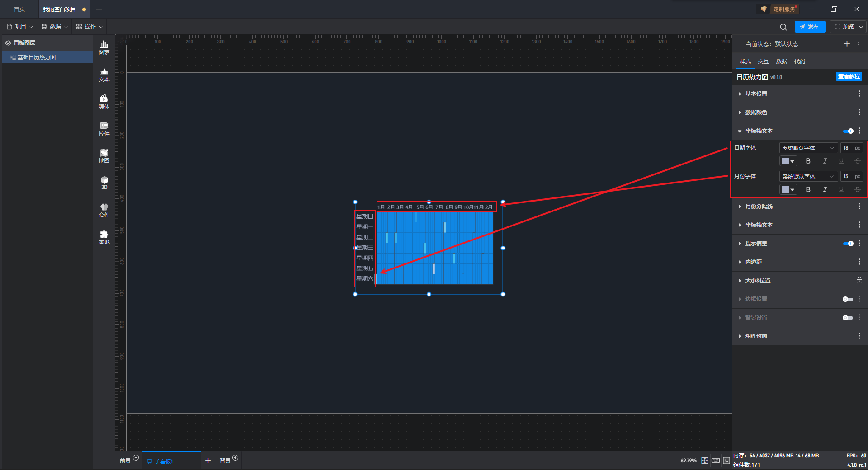
Task: Open the 基本设置 three-dot menu
Action: [859, 94]
